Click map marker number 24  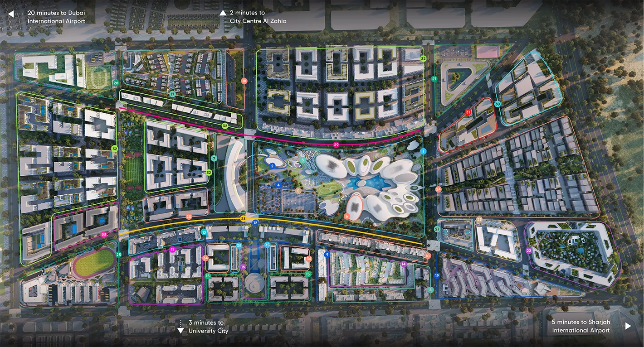(x=438, y=189)
